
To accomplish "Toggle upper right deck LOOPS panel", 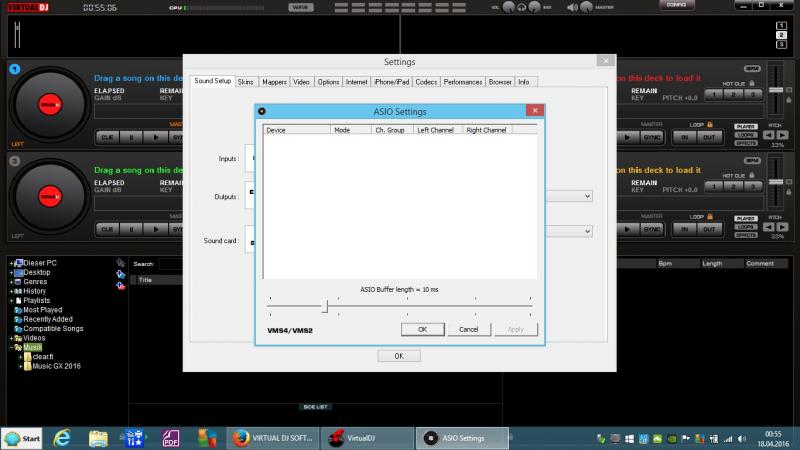I will (x=745, y=135).
